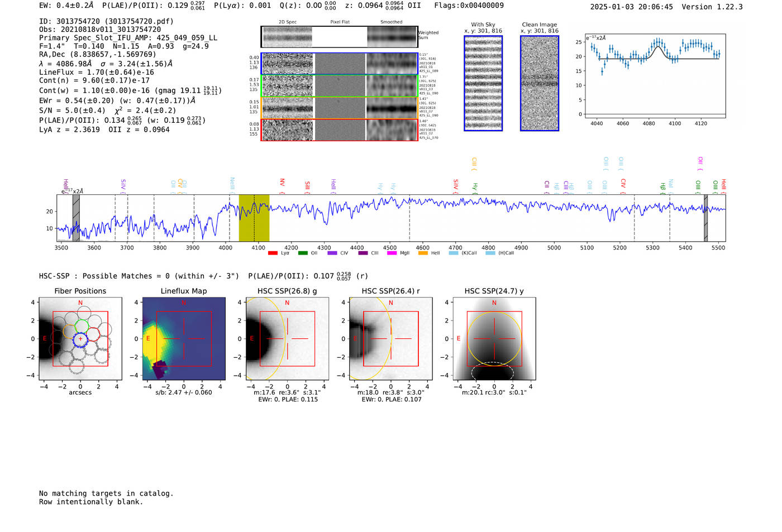The height and width of the screenshot is (532, 782).
Task: Click the MgII magenta legend swatch
Action: [x=392, y=253]
